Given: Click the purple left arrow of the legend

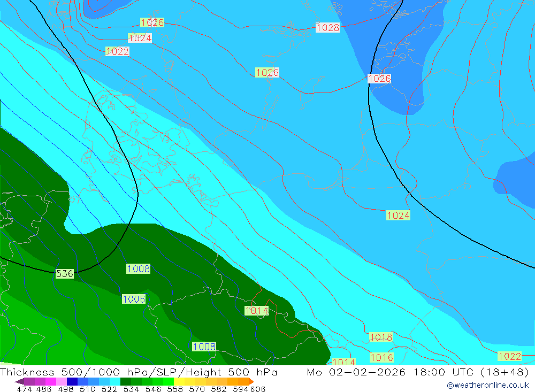Looking at the screenshot, I should click(19, 381).
